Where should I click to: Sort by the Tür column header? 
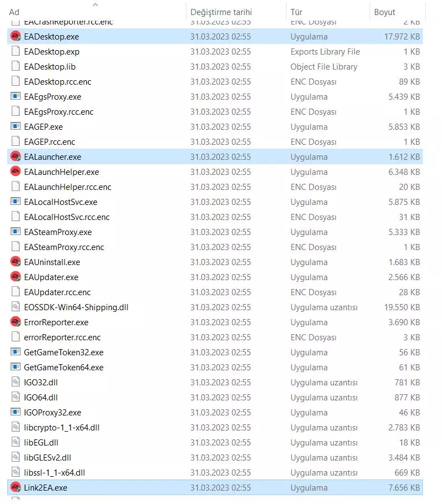point(296,12)
